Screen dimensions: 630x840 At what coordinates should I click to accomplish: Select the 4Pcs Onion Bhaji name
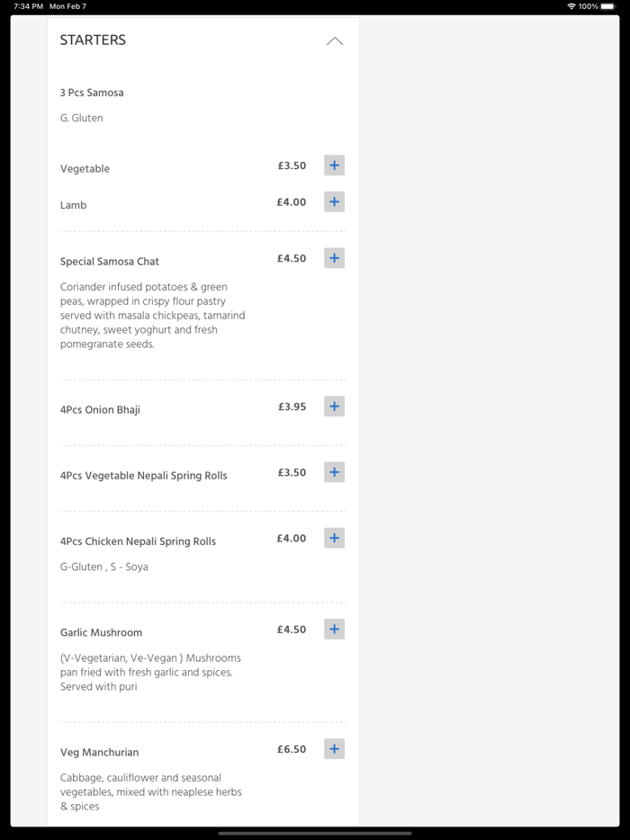[100, 410]
